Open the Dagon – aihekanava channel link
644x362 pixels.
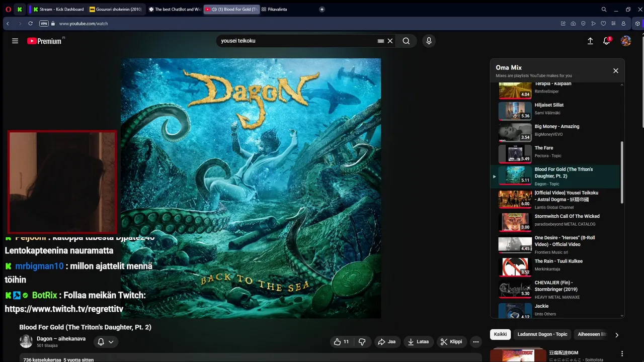pos(61,339)
